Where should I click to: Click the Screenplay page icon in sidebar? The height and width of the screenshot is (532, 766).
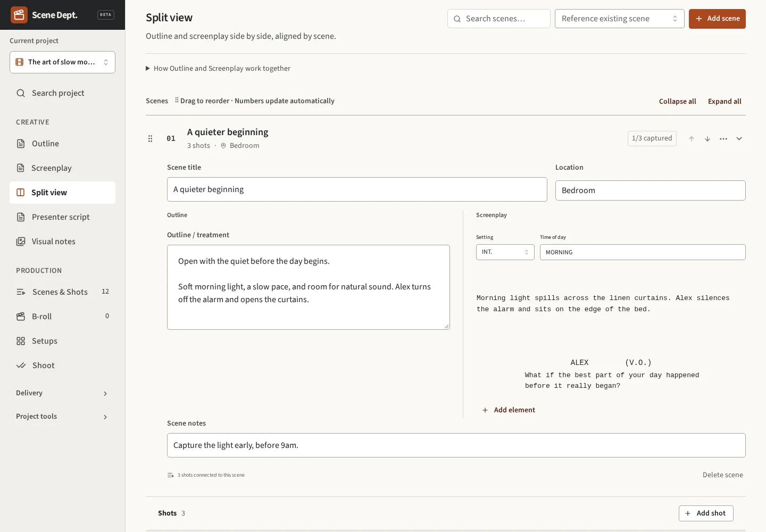pyautogui.click(x=21, y=168)
